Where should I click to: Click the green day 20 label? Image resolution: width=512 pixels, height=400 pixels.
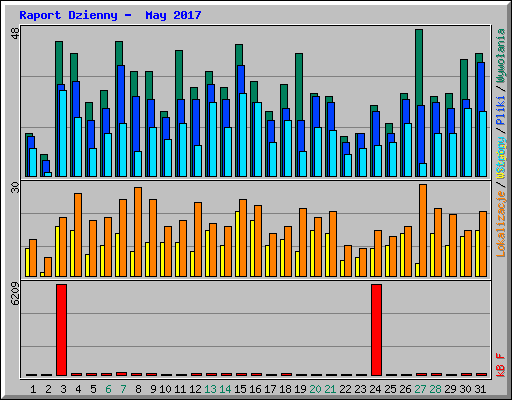pyautogui.click(x=315, y=389)
